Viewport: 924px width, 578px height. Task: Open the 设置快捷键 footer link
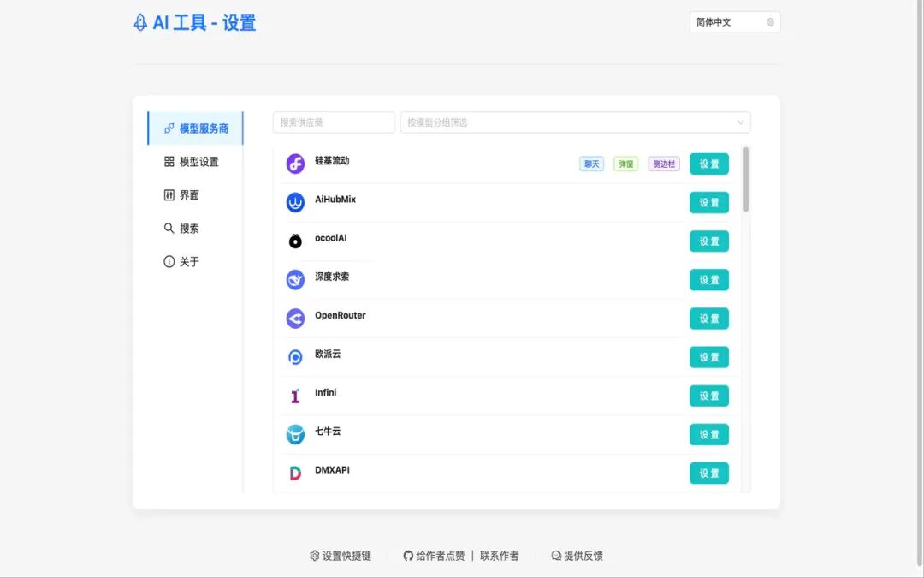coord(341,556)
